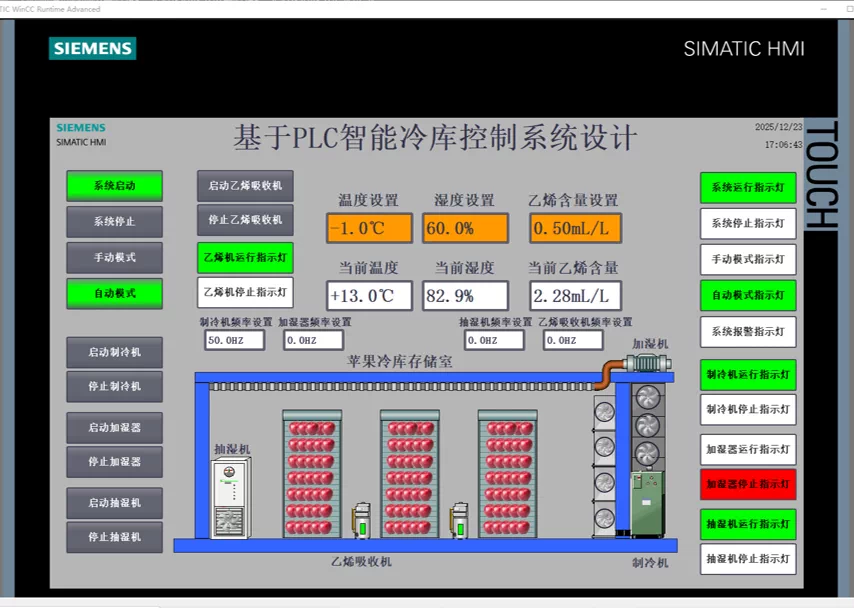Click the 系统启动 button
854x608 pixels.
pyautogui.click(x=114, y=186)
